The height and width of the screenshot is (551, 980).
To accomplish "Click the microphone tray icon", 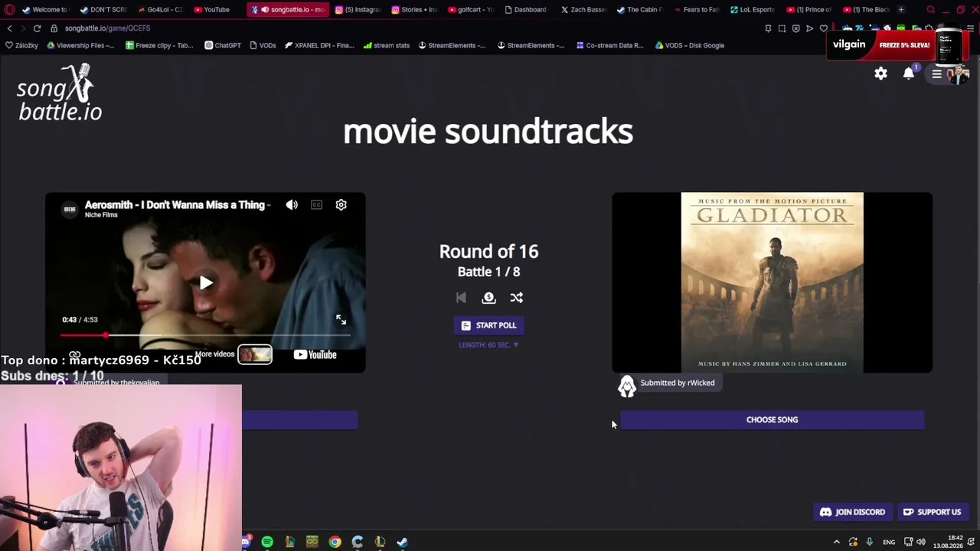I will pyautogui.click(x=869, y=542).
